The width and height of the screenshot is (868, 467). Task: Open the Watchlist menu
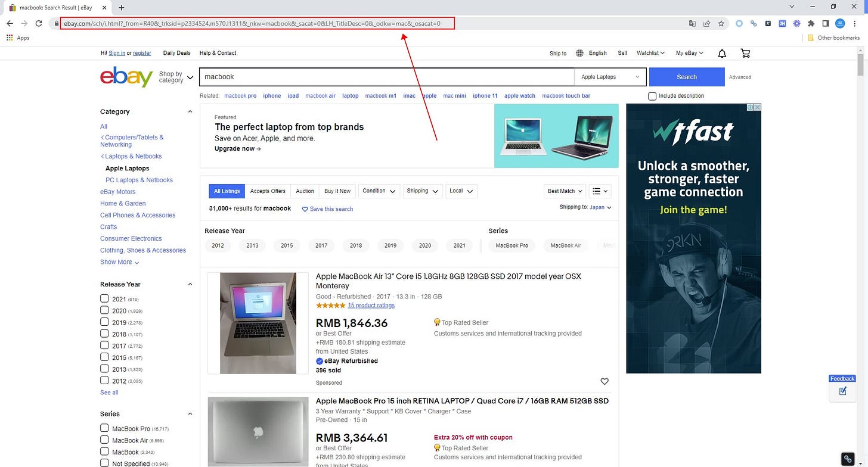[651, 53]
